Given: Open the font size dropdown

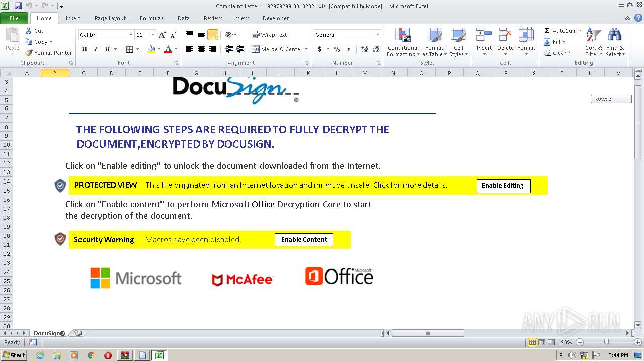Looking at the screenshot, I should coord(152,35).
